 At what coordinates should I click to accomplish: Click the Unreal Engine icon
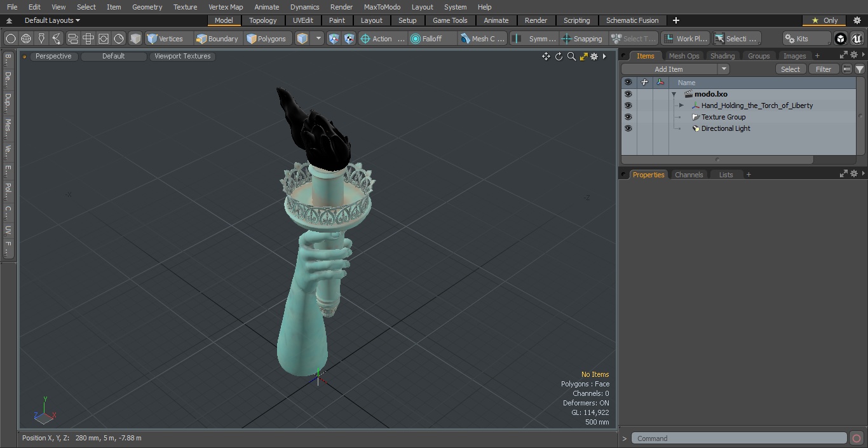tap(857, 39)
